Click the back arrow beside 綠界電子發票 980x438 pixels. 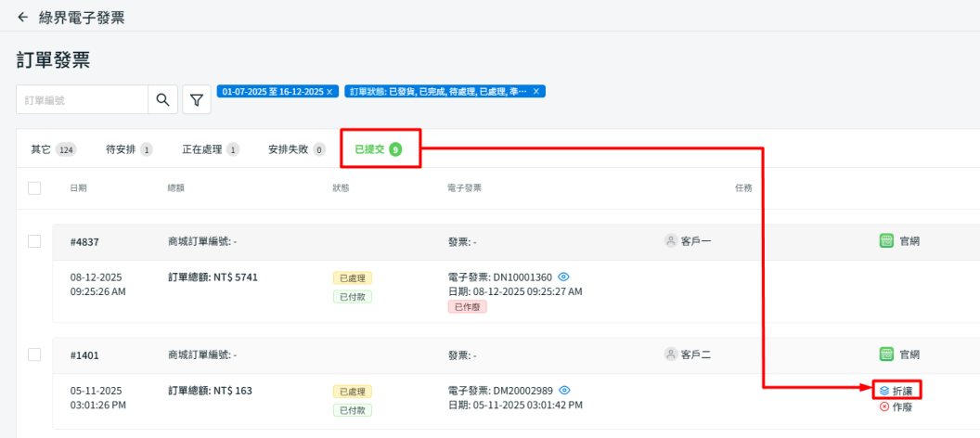tap(22, 17)
